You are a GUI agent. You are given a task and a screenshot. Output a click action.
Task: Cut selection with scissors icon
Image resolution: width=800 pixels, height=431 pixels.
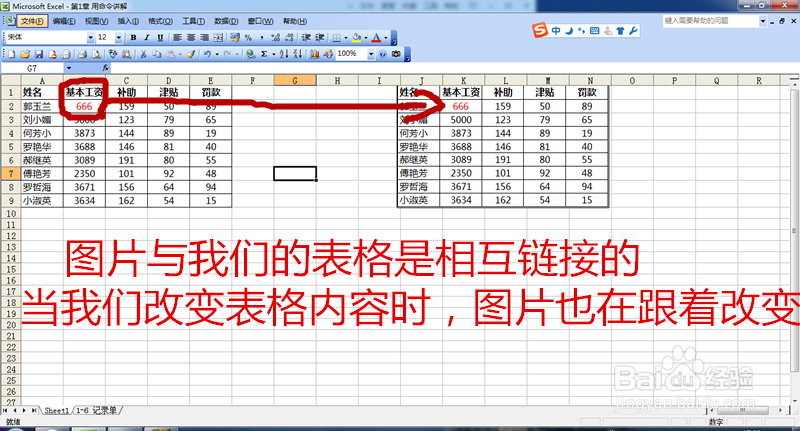click(x=143, y=54)
